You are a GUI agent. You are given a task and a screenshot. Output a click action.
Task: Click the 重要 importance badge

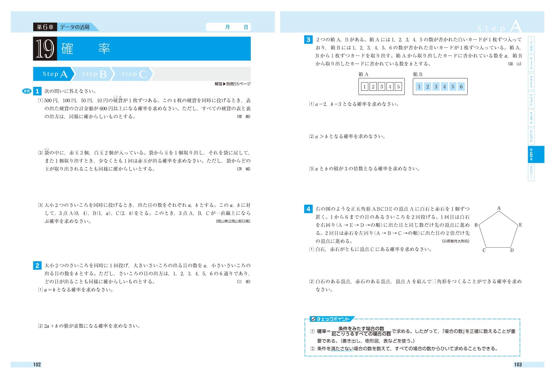(x=26, y=90)
